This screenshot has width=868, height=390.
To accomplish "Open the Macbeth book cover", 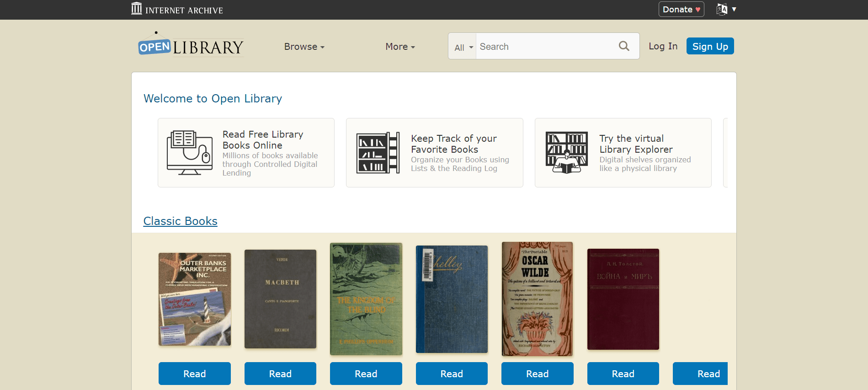I will (x=280, y=299).
